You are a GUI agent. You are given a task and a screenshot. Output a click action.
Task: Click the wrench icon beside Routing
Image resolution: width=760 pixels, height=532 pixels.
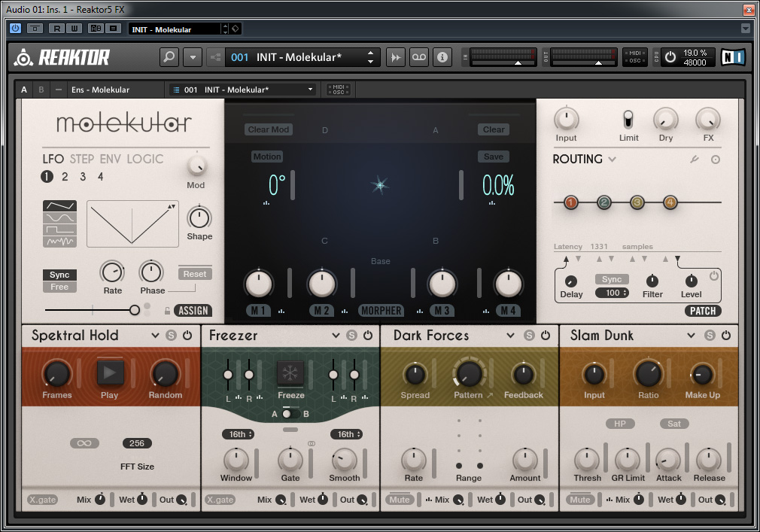pyautogui.click(x=695, y=160)
